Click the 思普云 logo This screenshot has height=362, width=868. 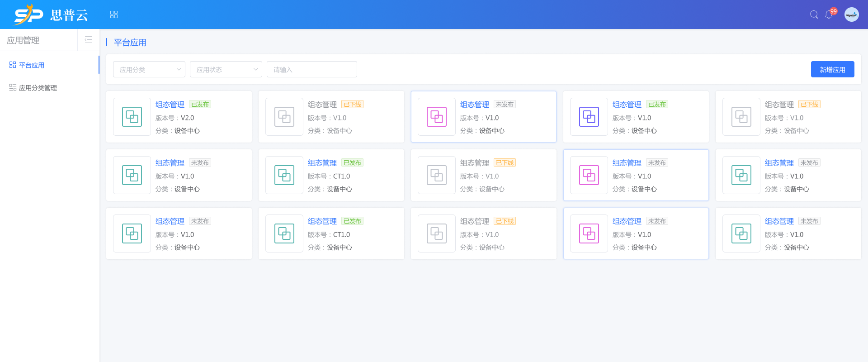pos(51,14)
